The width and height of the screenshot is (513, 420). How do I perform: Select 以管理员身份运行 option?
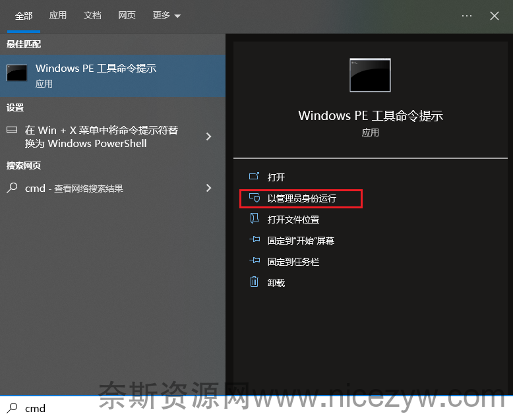301,198
